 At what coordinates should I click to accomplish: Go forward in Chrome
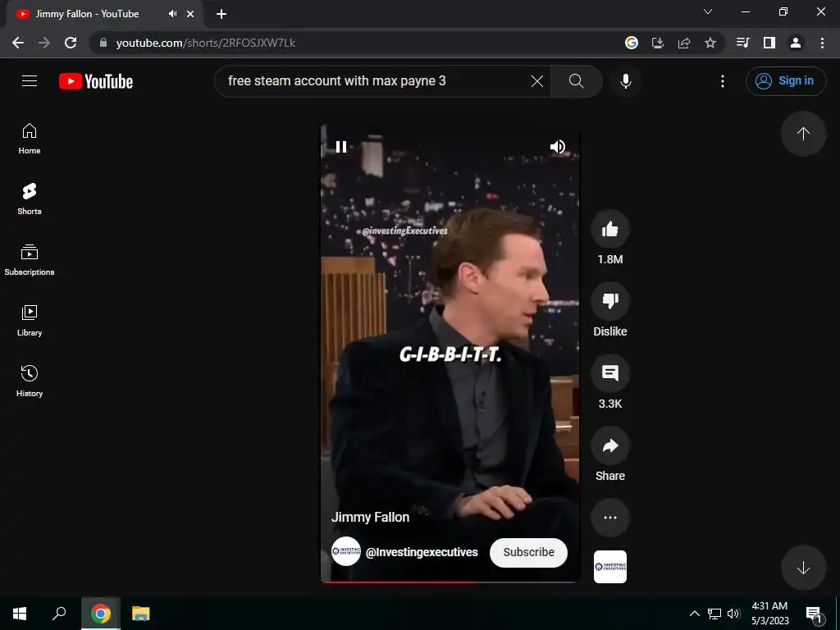(44, 43)
